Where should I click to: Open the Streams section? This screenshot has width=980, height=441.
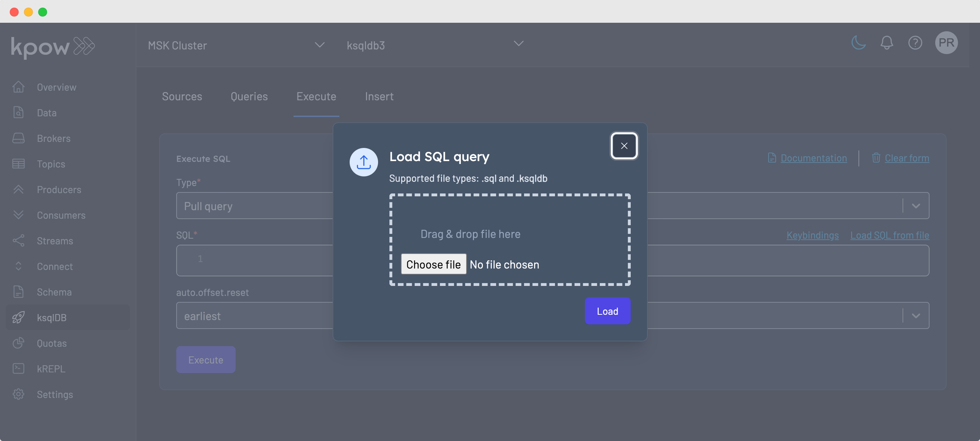coord(55,240)
